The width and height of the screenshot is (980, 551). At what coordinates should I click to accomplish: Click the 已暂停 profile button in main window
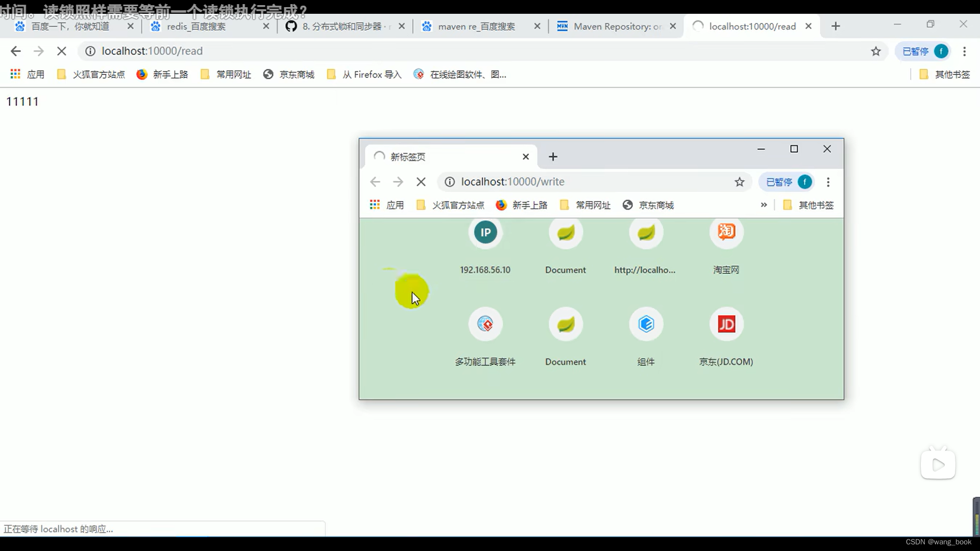[x=923, y=51]
